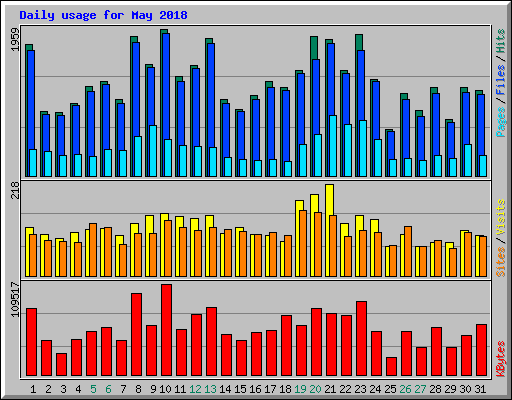The width and height of the screenshot is (512, 400).
Task: Click day 10 on the x-axis
Action: click(165, 389)
